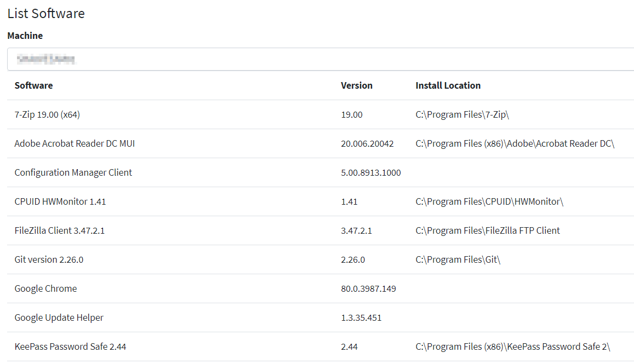Click version 3.47.2.1 in Version column
634x364 pixels.
pyautogui.click(x=356, y=230)
